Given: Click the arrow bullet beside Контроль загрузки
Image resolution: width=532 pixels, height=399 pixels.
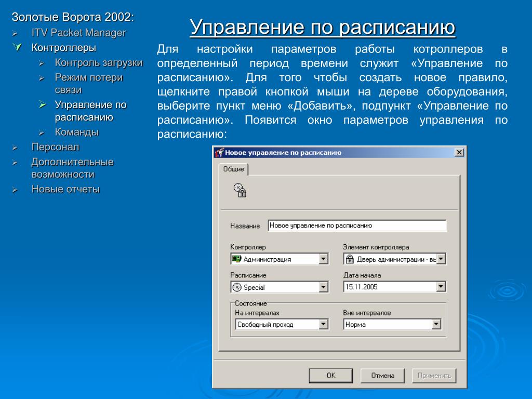Looking at the screenshot, I should click(42, 63).
